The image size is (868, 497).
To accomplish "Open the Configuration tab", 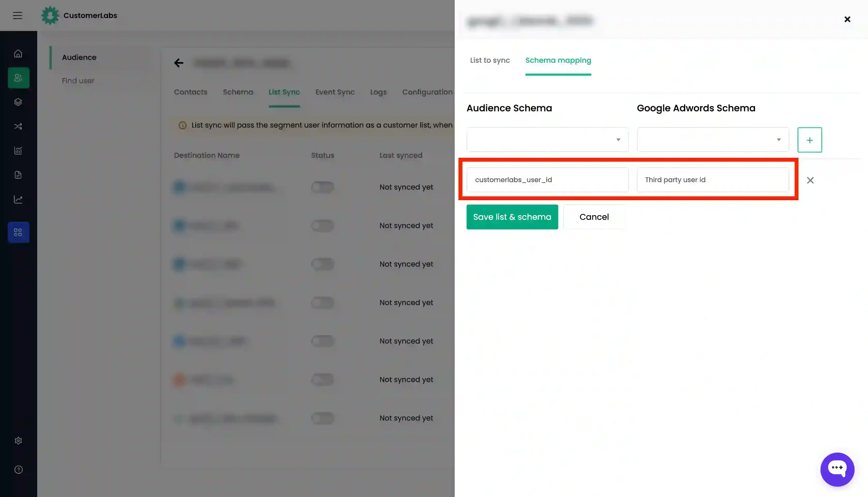I will point(427,92).
